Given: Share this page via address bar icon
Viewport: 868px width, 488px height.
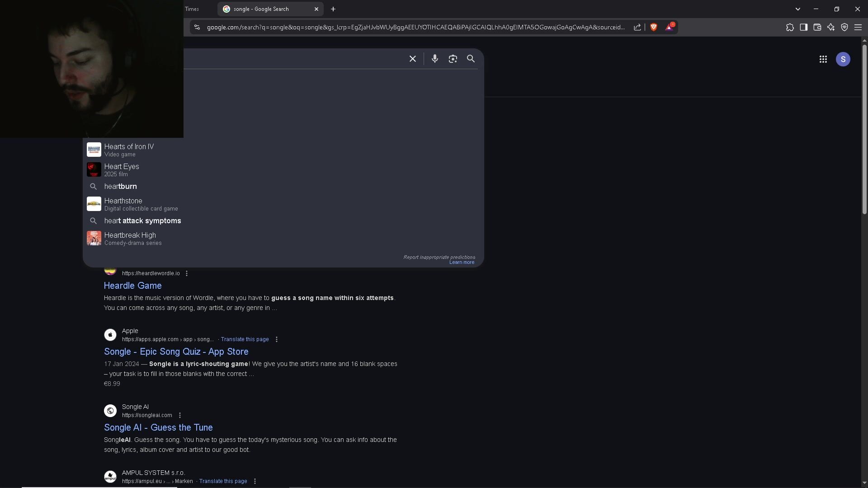Looking at the screenshot, I should pos(637,27).
